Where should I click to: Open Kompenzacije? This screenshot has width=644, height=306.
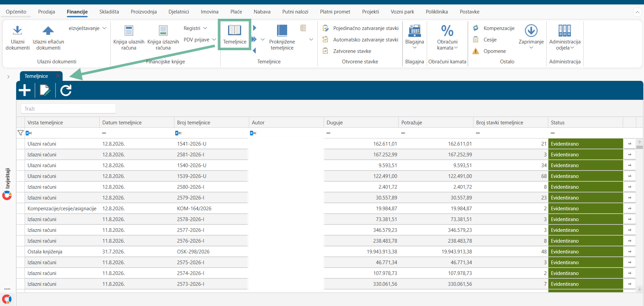(x=494, y=28)
